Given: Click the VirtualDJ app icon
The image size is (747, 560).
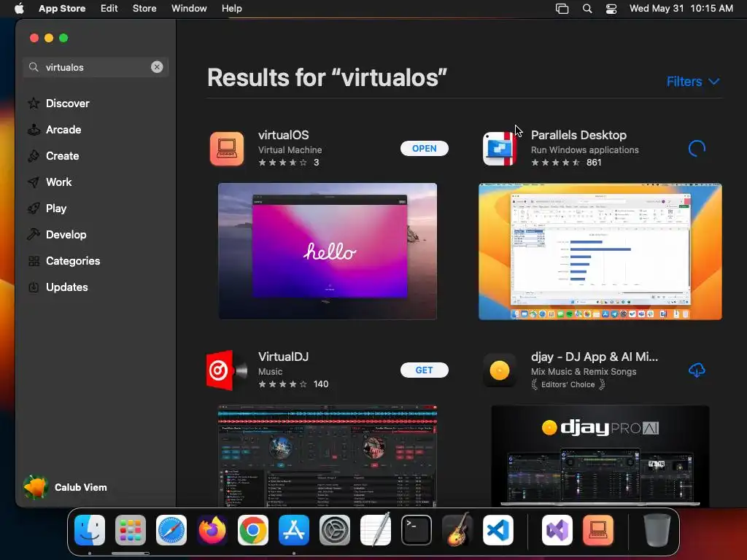Looking at the screenshot, I should pos(227,370).
